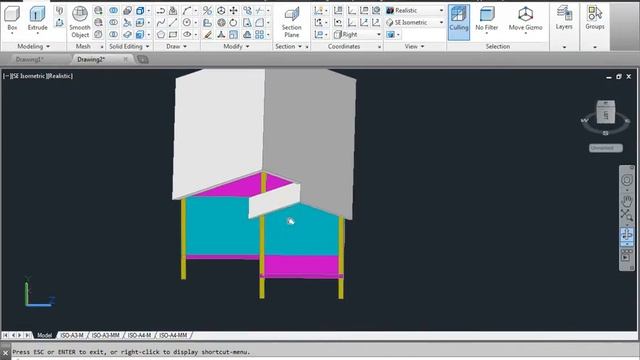The width and height of the screenshot is (640, 360).
Task: Click the viewport minus control label
Action: [x=6, y=76]
